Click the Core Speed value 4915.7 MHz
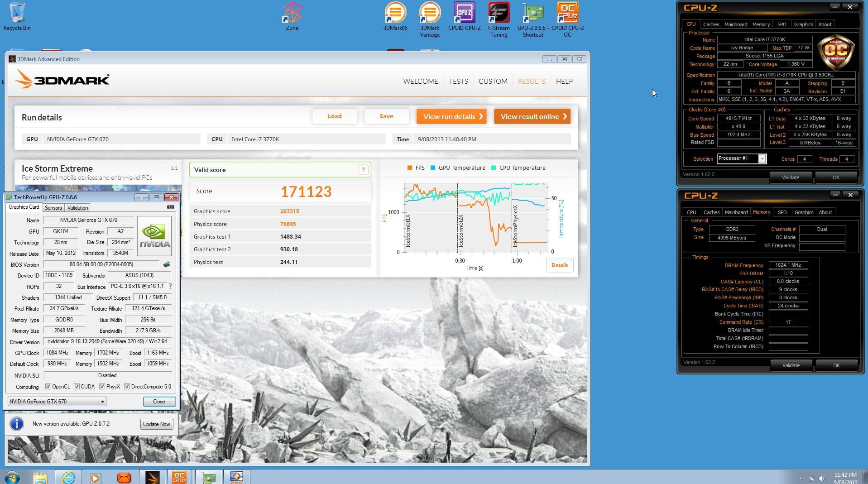The image size is (868, 484). (739, 119)
